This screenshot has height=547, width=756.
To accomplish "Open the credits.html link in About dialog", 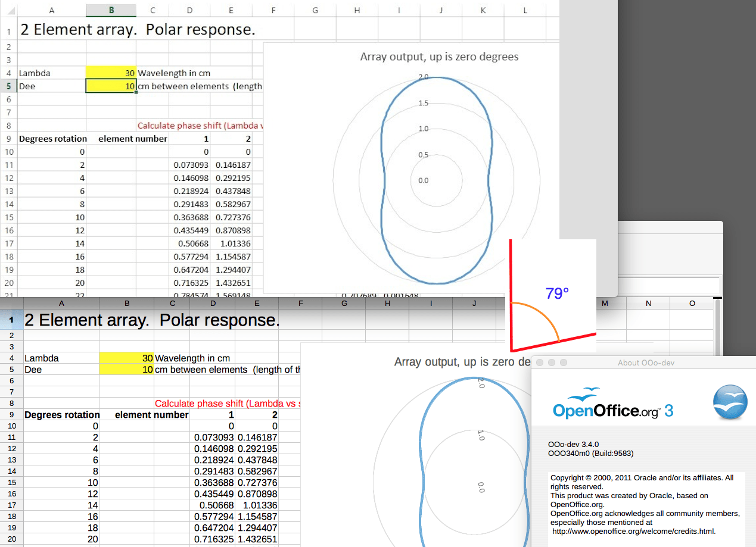I will coord(634,532).
